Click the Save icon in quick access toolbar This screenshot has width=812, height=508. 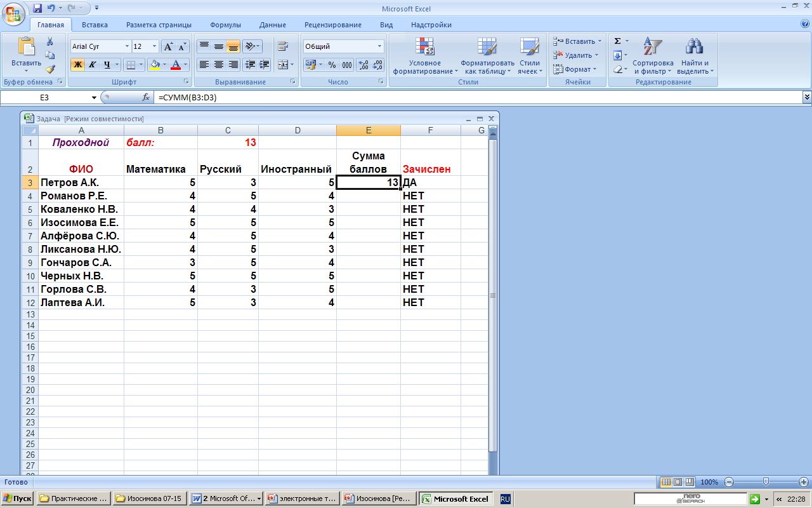point(37,8)
